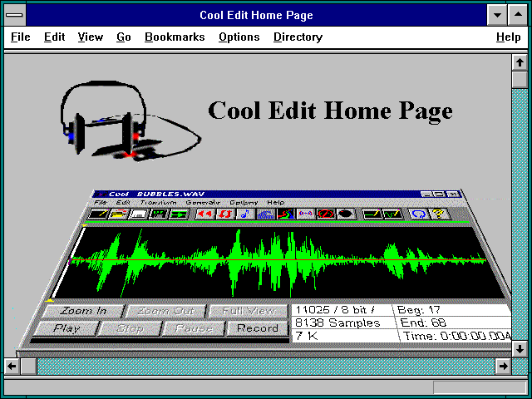This screenshot has height=399, width=532.
Task: Click the flat green line with pencil icon
Action: 372,214
